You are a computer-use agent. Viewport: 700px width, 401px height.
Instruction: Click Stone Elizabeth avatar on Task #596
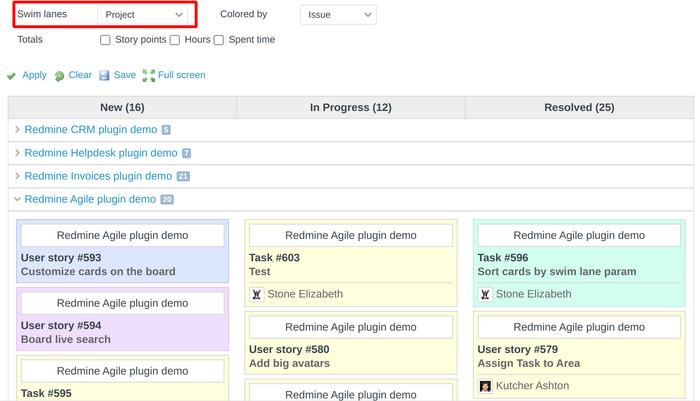tap(485, 294)
